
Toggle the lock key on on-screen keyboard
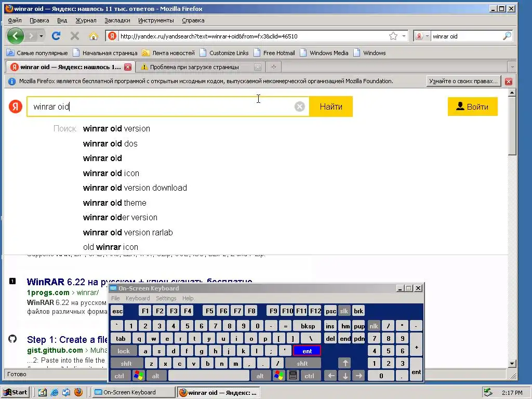tap(124, 351)
